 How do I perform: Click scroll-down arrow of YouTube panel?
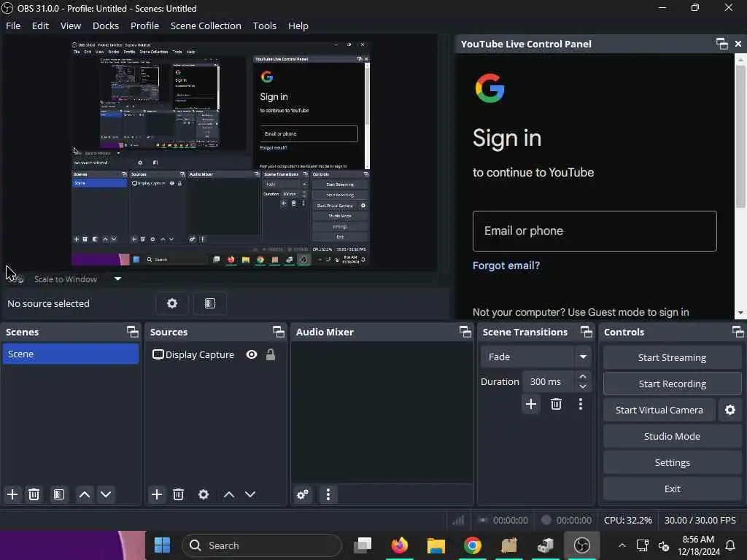(740, 313)
